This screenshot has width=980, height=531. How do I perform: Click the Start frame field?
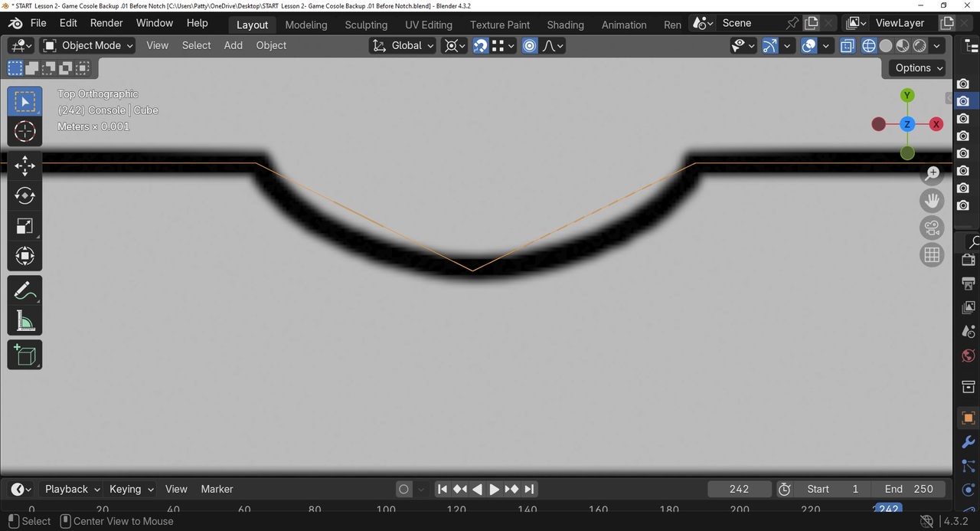(x=833, y=489)
